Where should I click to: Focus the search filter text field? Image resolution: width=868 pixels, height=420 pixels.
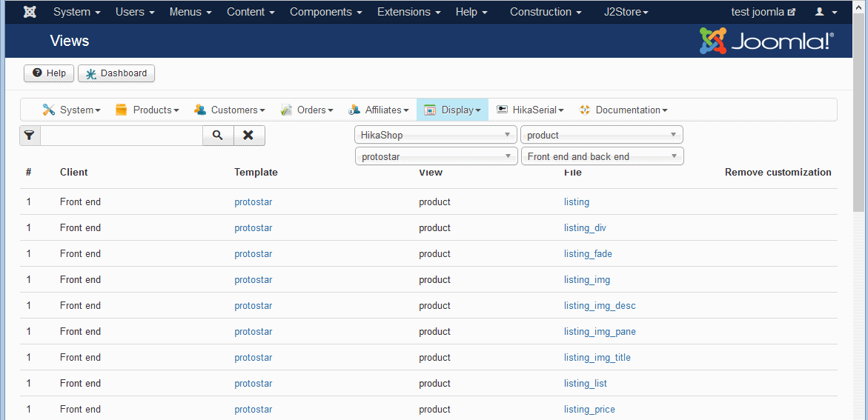coord(122,136)
